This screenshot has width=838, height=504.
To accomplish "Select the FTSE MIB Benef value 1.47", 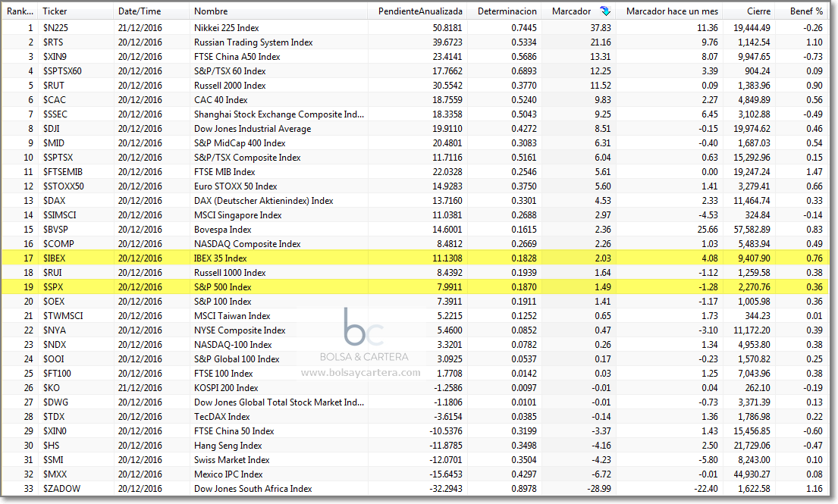I will pyautogui.click(x=814, y=172).
